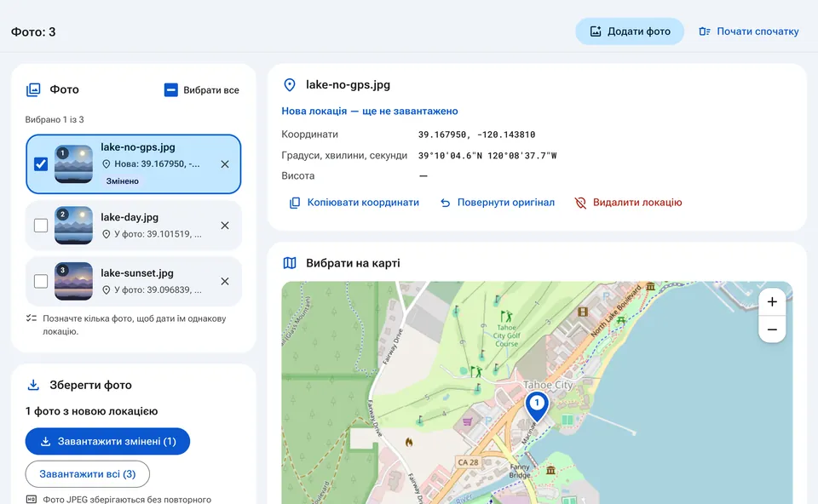The width and height of the screenshot is (818, 504).
Task: Check the lake-sunset.jpg checkbox
Action: pyautogui.click(x=41, y=281)
